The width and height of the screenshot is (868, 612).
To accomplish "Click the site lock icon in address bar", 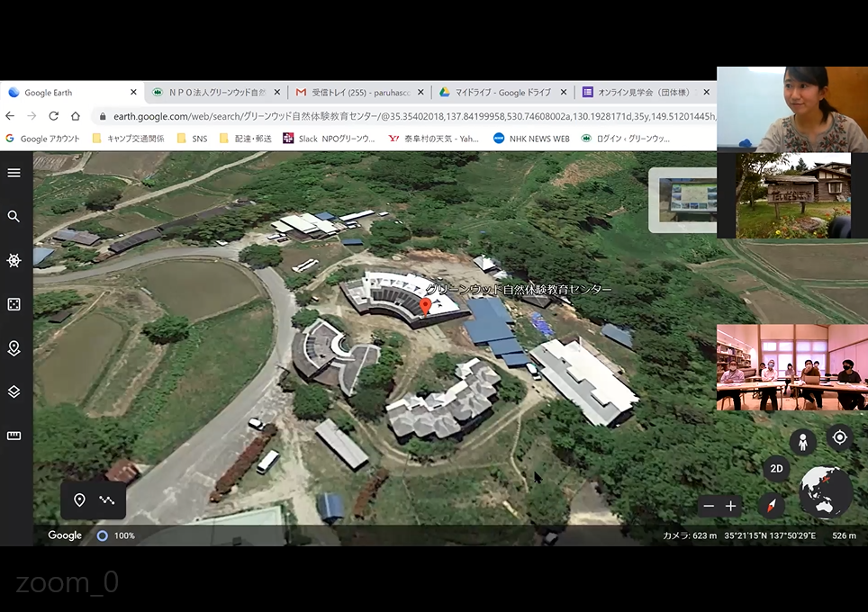I will [x=103, y=116].
